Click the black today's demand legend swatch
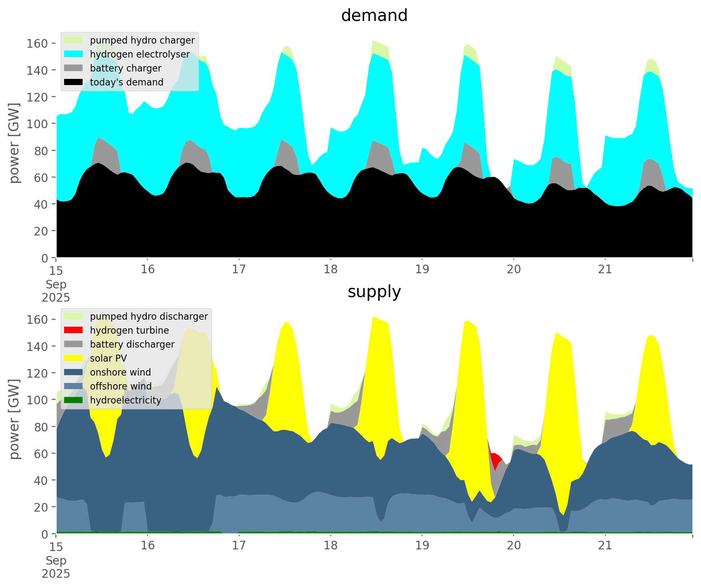Viewport: 701px width, 588px height. (x=74, y=82)
